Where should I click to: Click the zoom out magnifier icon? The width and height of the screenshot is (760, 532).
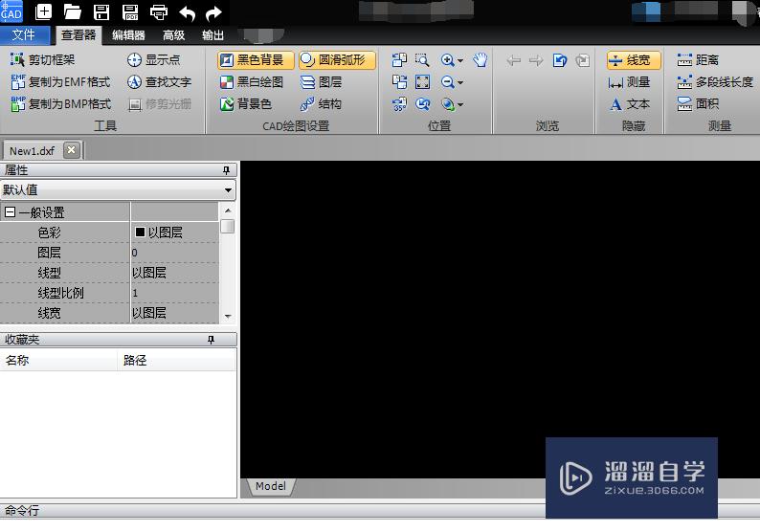point(447,82)
